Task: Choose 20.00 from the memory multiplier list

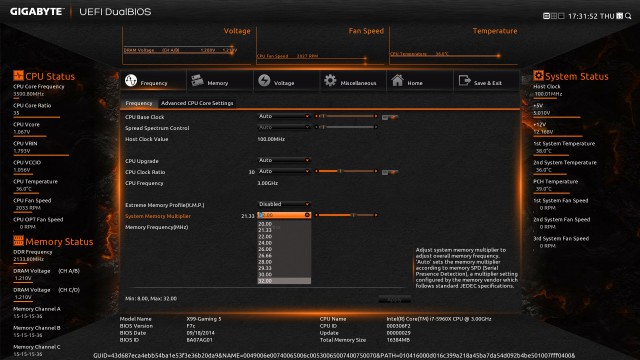Action: click(x=284, y=224)
